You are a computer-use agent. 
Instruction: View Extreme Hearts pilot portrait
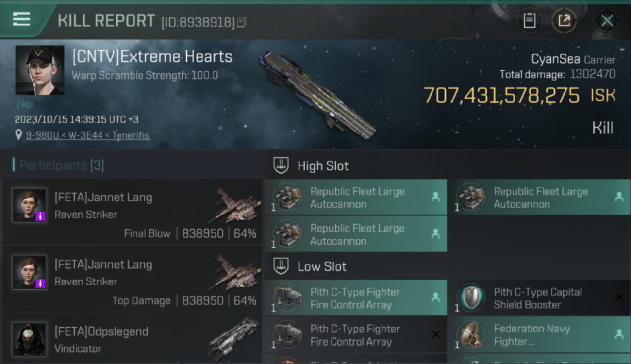click(x=39, y=70)
